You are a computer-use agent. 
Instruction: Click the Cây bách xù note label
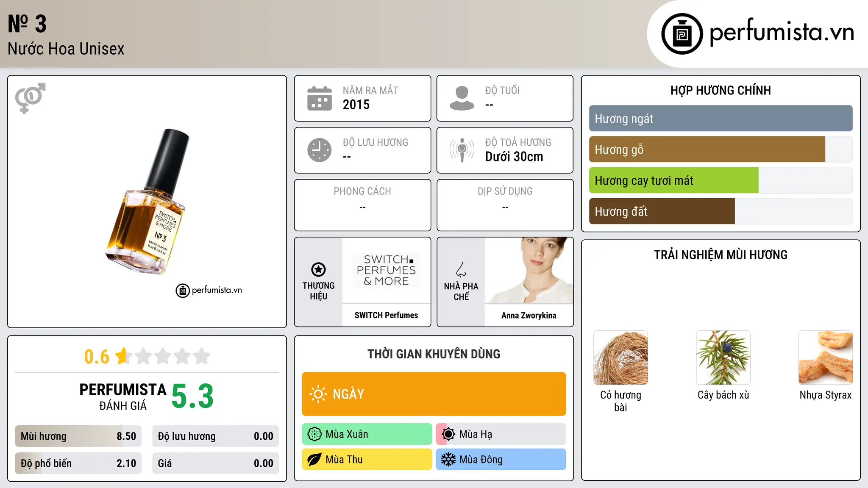723,395
